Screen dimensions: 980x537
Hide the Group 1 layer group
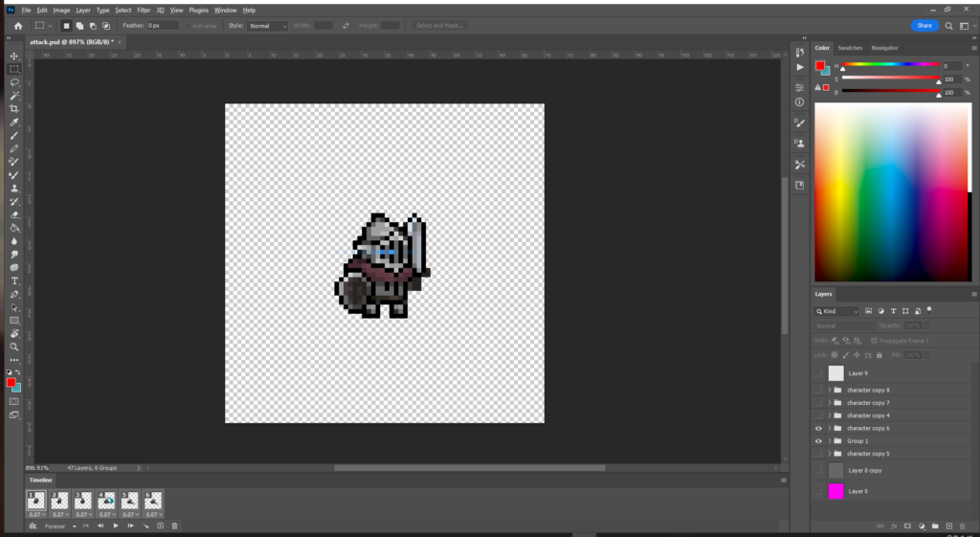click(818, 440)
